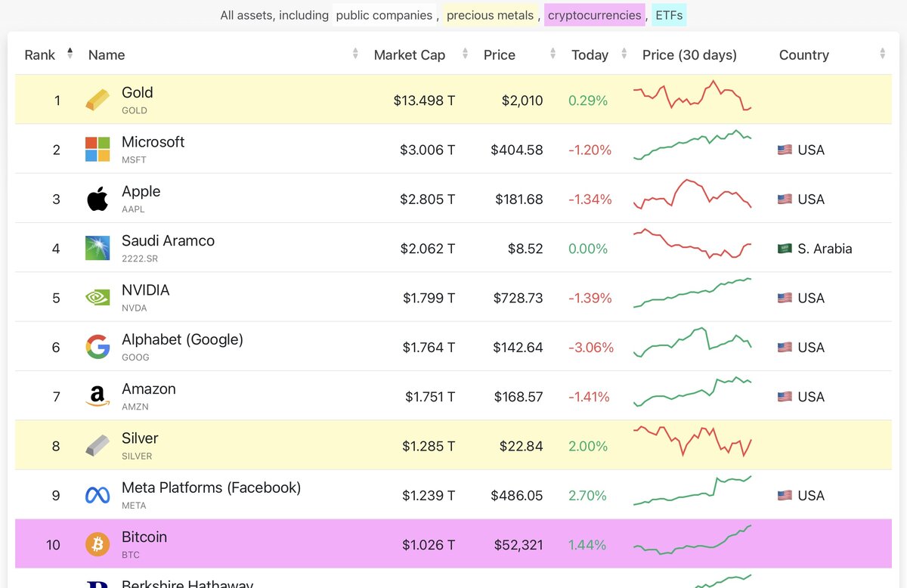Click the Saudi Aramco logo

(x=98, y=249)
